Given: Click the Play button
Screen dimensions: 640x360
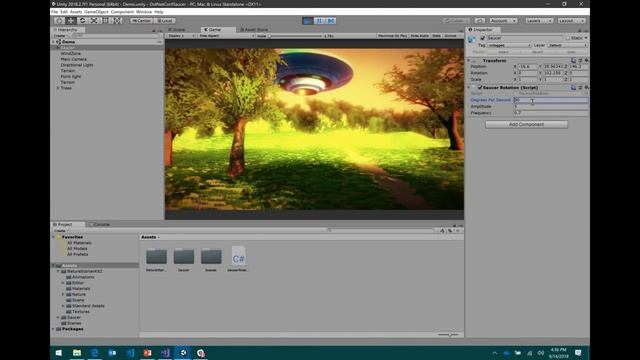Looking at the screenshot, I should 308,20.
